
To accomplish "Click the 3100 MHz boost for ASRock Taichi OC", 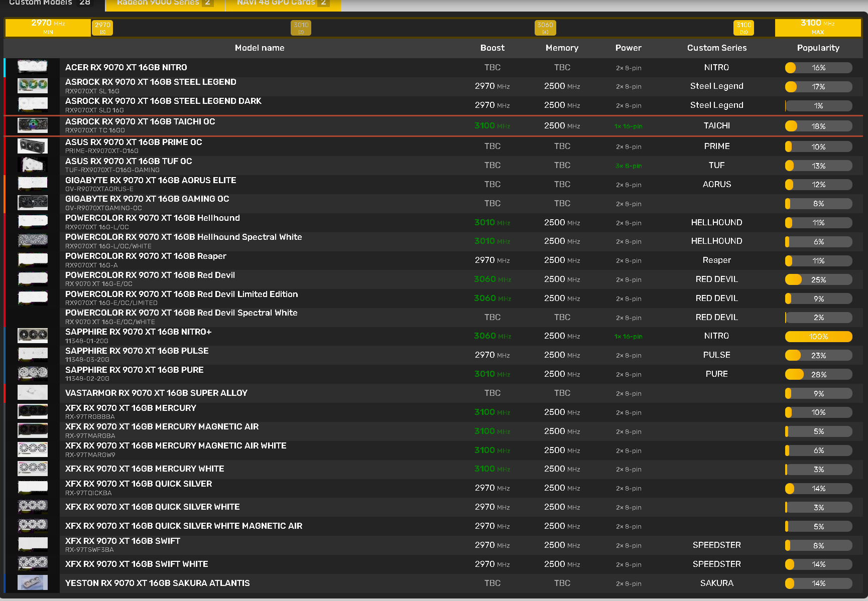I will pyautogui.click(x=492, y=125).
